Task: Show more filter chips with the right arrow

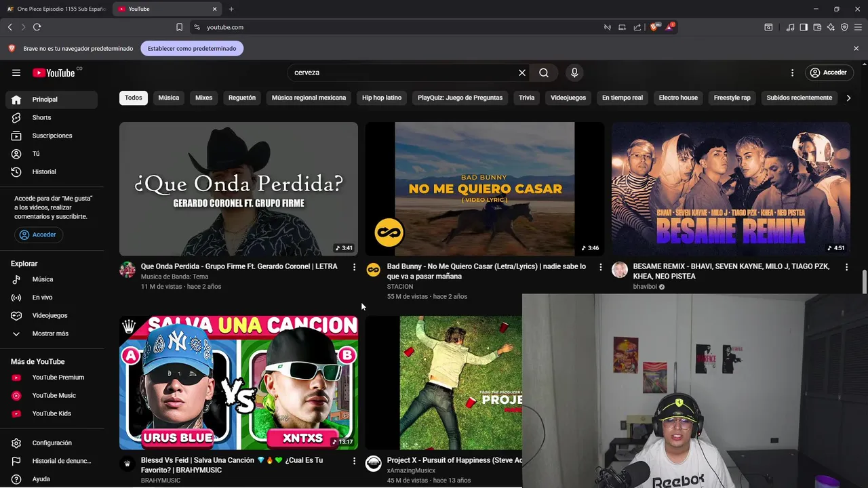Action: (848, 98)
